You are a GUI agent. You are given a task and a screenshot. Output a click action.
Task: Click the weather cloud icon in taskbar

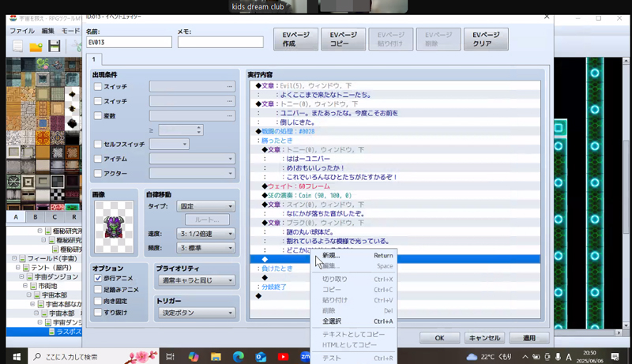(x=472, y=357)
